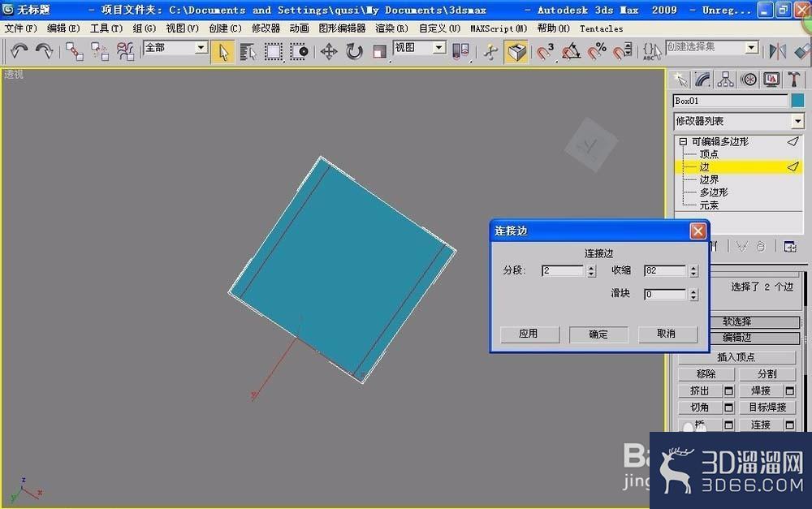Click the Make Unique icon in stack toolbar
Image resolution: width=812 pixels, height=509 pixels.
pos(742,247)
